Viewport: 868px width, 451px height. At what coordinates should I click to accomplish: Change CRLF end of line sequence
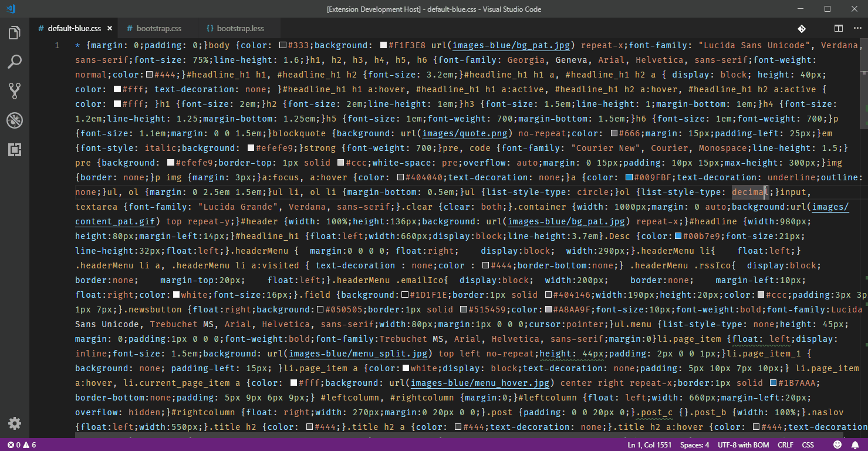[x=785, y=445]
